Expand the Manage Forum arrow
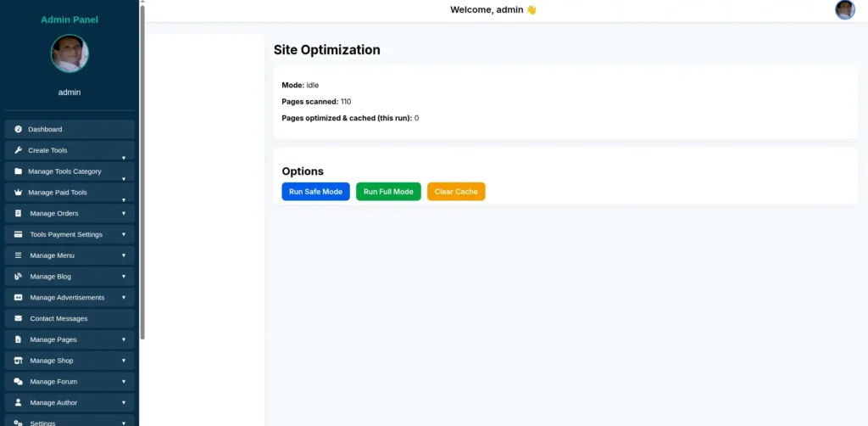Viewport: 868px width, 426px height. pos(124,382)
